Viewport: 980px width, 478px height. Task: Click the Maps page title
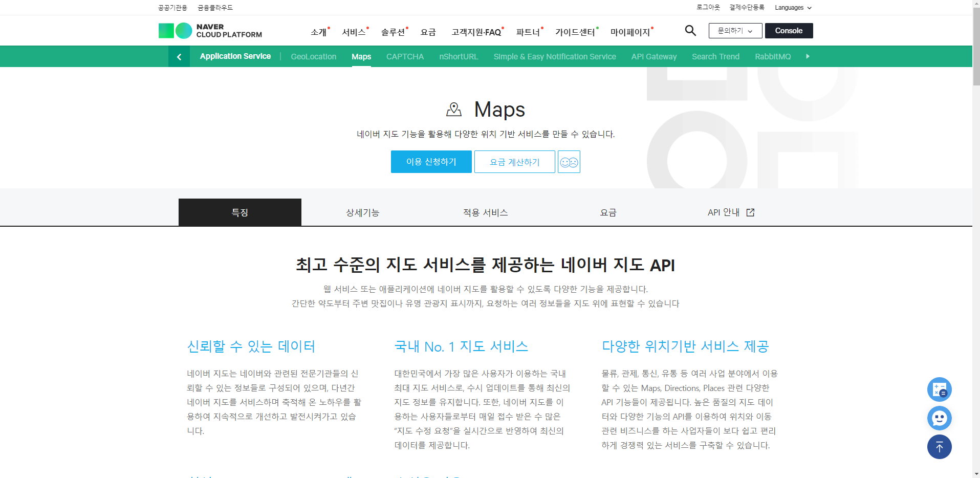[499, 110]
